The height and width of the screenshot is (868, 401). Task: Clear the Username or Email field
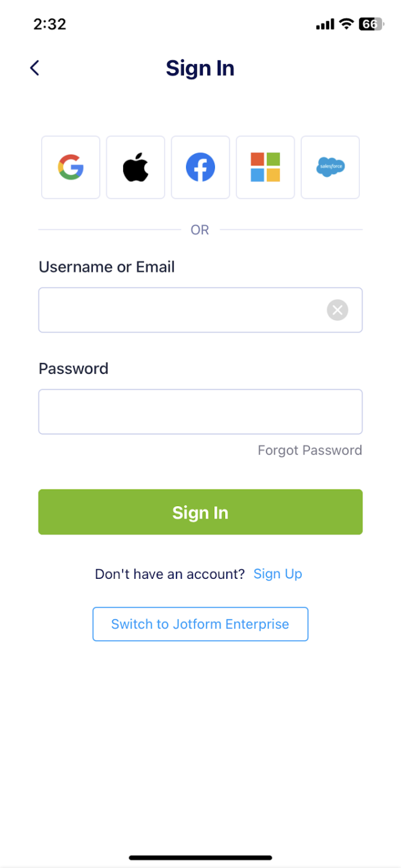(337, 310)
